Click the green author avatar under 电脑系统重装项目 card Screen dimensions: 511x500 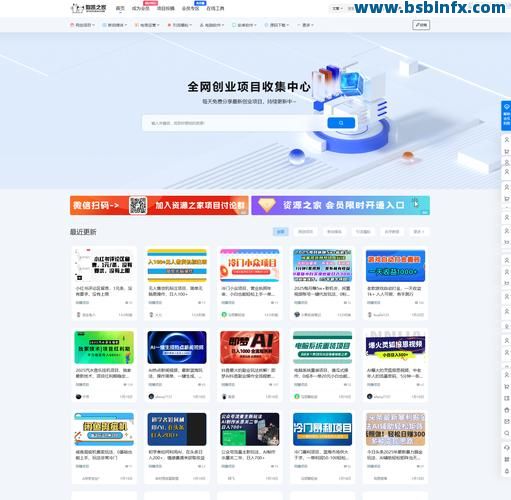tap(297, 396)
